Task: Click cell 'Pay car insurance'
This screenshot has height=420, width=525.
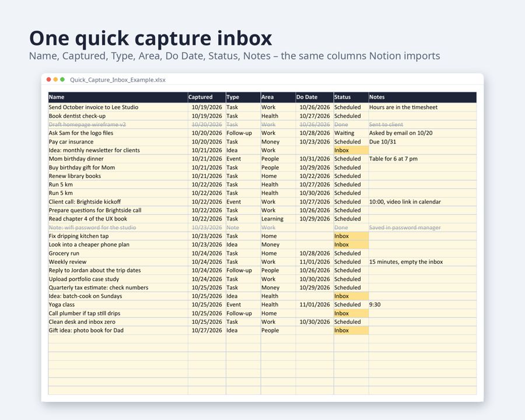Action: [x=118, y=142]
